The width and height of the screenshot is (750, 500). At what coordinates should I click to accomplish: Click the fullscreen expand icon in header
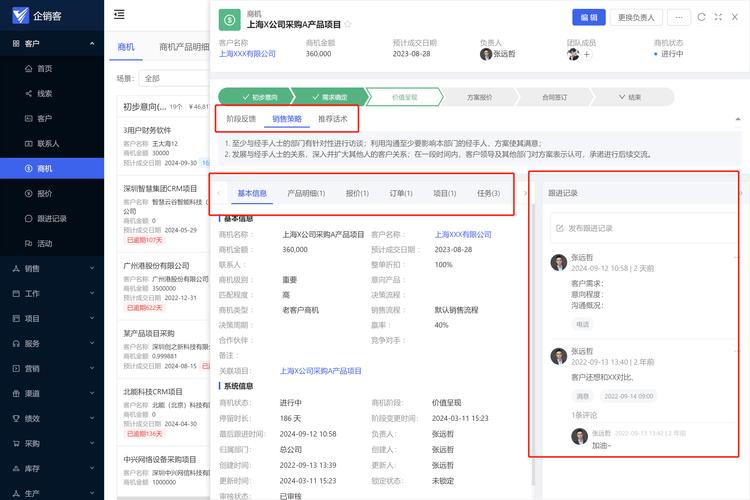tap(718, 17)
